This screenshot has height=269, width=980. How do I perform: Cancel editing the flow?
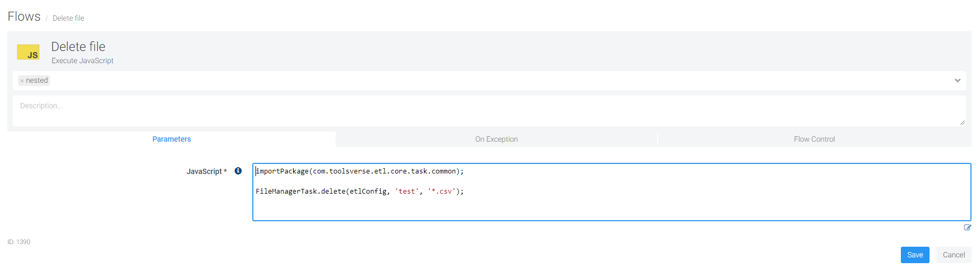pyautogui.click(x=953, y=255)
